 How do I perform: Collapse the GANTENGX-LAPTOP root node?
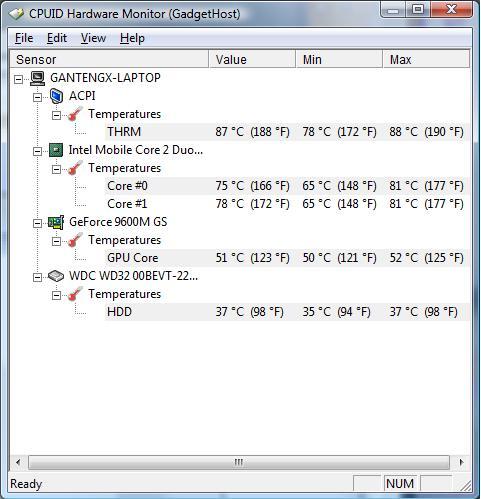[x=19, y=79]
